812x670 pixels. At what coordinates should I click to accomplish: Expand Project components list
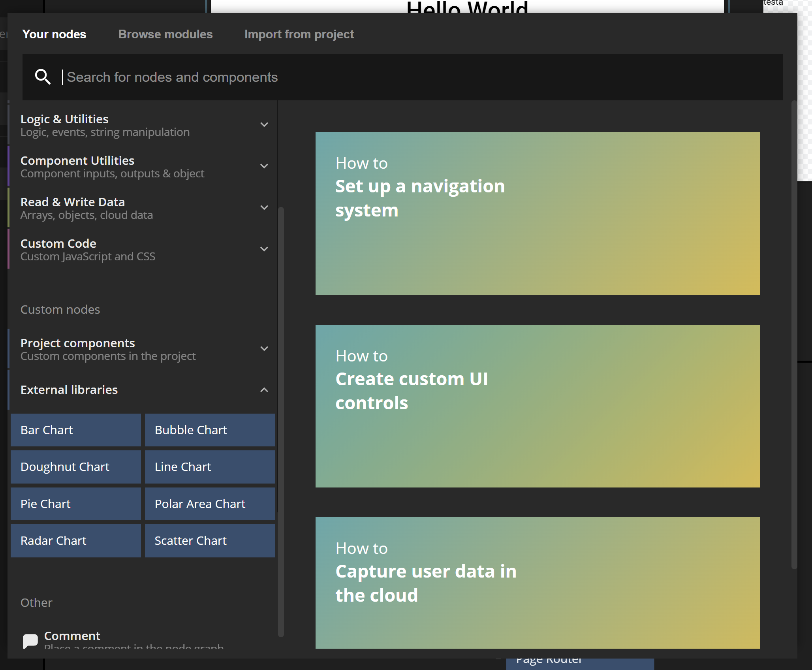pyautogui.click(x=264, y=349)
